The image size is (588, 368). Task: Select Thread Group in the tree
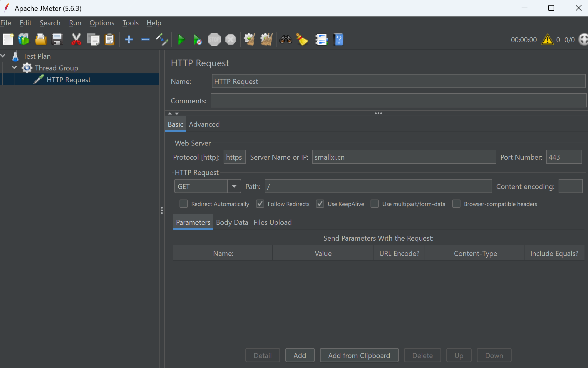56,68
